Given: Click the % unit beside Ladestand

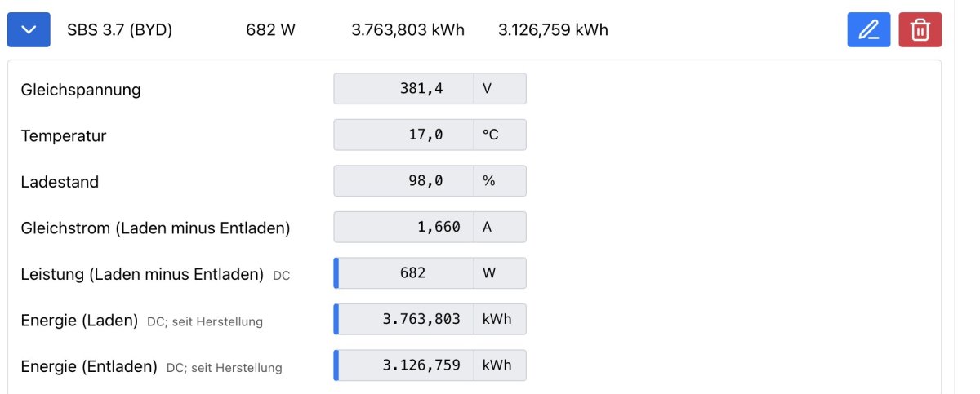Looking at the screenshot, I should click(x=499, y=181).
